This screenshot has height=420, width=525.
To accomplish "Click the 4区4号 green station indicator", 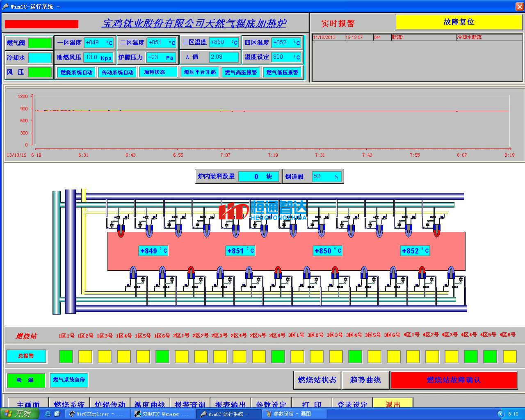I will [471, 356].
